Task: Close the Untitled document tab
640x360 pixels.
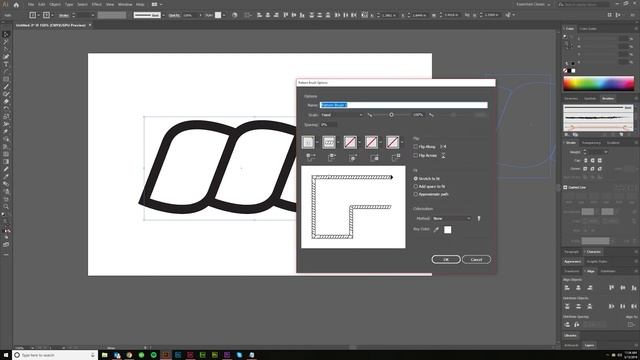Action: coord(90,25)
